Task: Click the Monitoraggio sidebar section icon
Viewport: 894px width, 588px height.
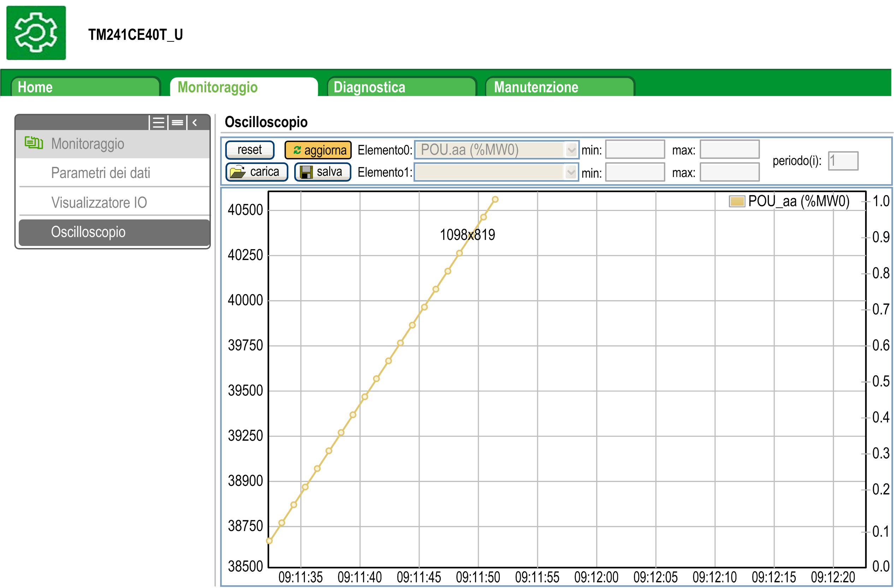Action: click(34, 143)
